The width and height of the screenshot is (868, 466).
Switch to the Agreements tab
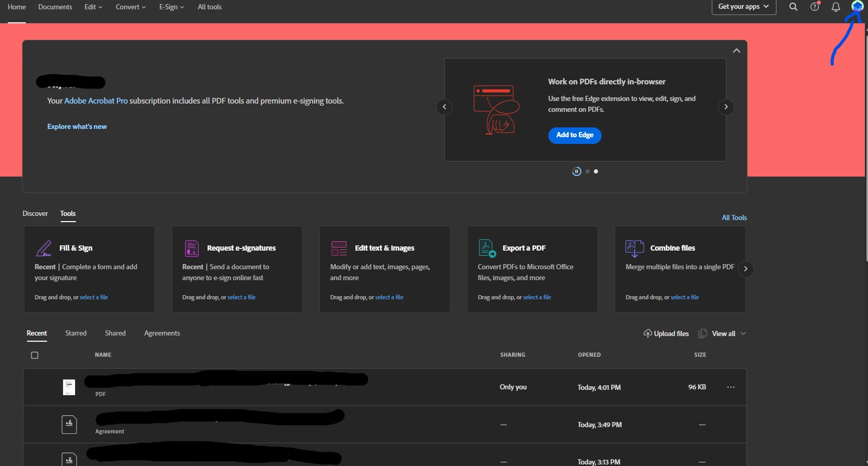(x=162, y=333)
